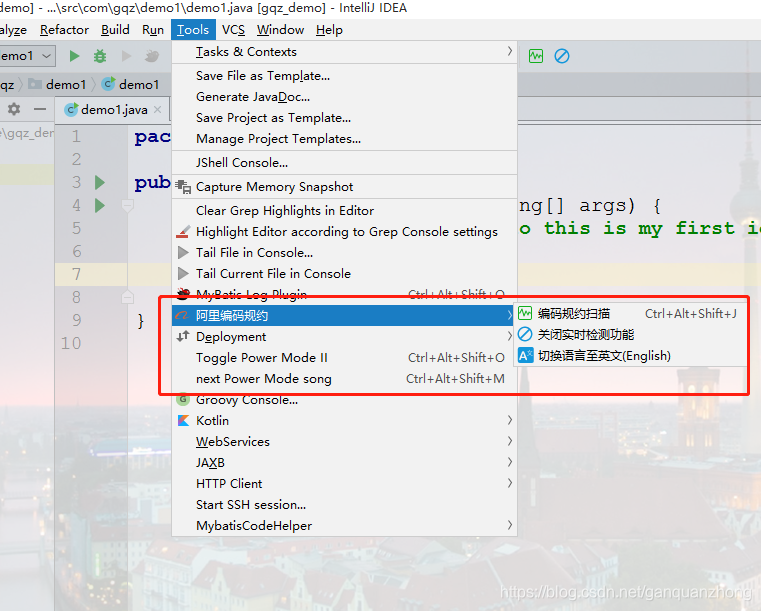
Task: Click the Capture Memory Snapshot icon
Action: (183, 187)
